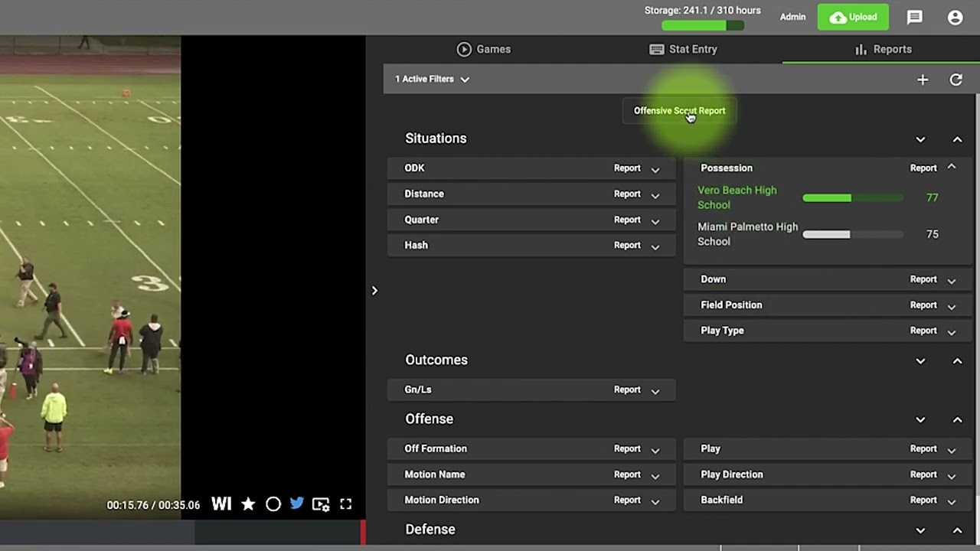Click the Vero Beach count 77
This screenshot has height=551, width=980.
click(932, 197)
